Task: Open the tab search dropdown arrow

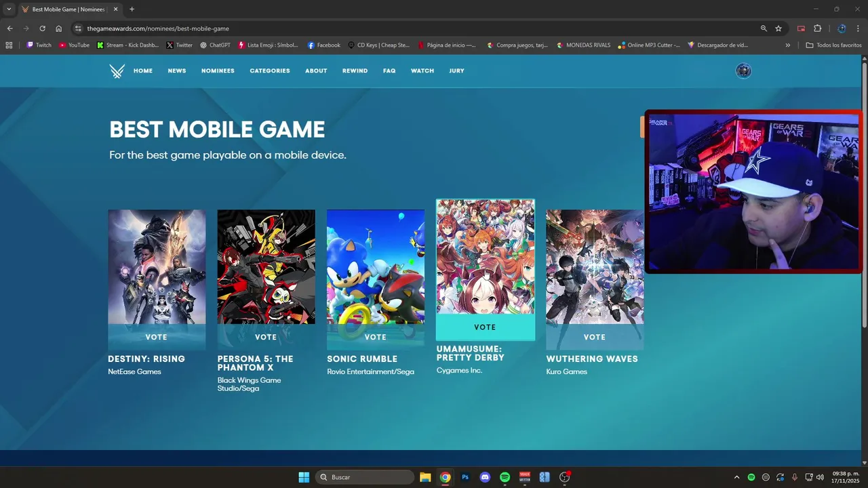Action: [x=9, y=9]
